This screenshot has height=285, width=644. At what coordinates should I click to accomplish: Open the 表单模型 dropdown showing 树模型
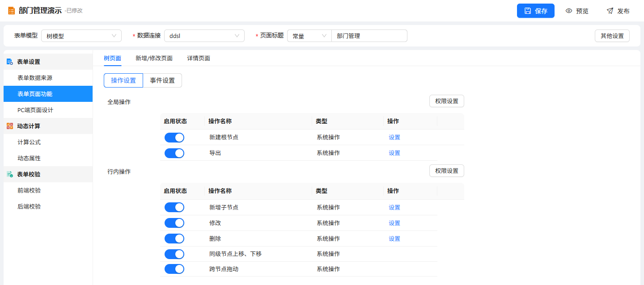click(x=81, y=36)
